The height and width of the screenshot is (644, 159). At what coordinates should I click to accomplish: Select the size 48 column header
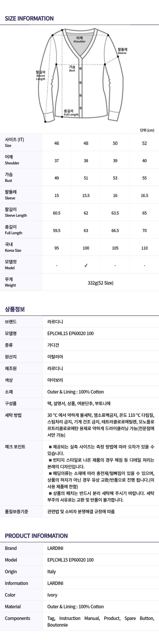click(x=86, y=143)
